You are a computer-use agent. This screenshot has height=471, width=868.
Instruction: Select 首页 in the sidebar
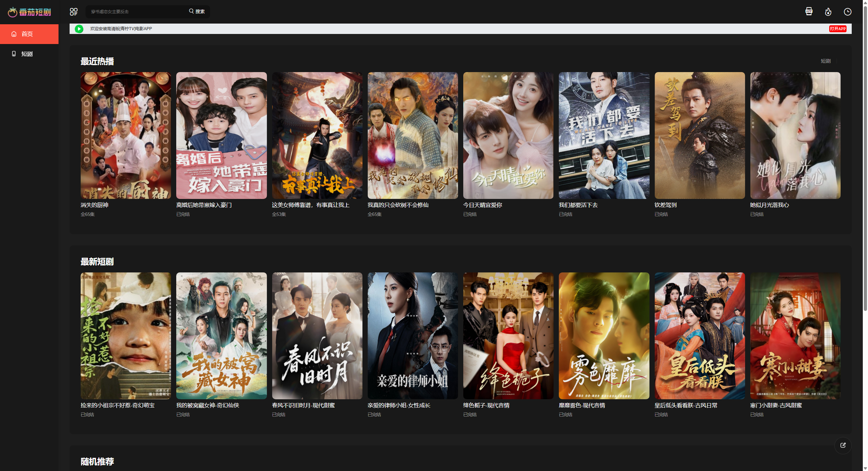click(29, 34)
